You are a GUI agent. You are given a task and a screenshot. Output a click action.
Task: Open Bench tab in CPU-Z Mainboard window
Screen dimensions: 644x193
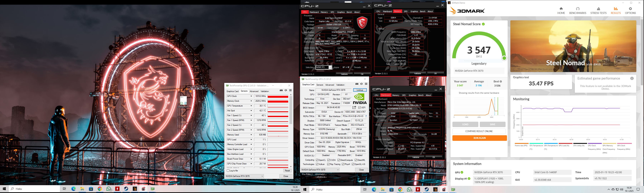click(x=421, y=95)
